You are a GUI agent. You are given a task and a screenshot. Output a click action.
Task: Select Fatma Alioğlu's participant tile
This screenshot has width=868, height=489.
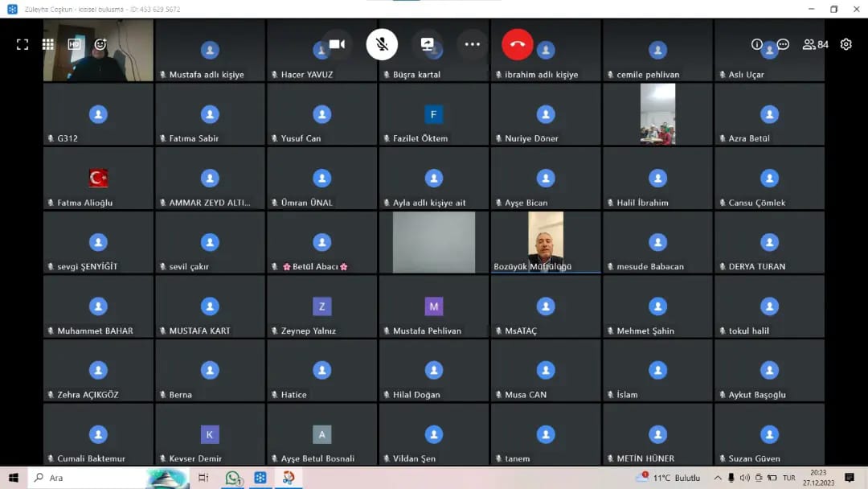[x=98, y=179]
